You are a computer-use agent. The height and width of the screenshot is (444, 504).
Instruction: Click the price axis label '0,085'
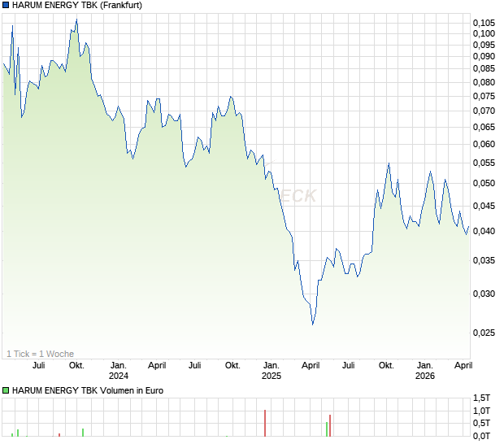coord(484,68)
